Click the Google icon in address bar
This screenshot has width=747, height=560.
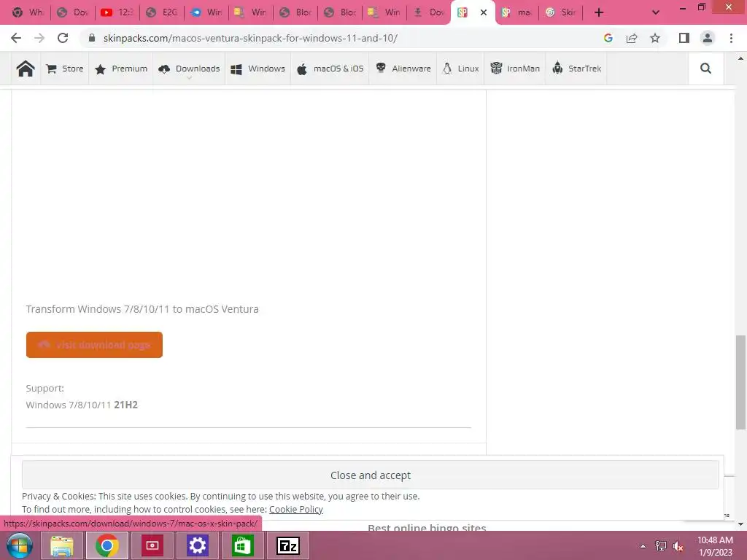[608, 38]
